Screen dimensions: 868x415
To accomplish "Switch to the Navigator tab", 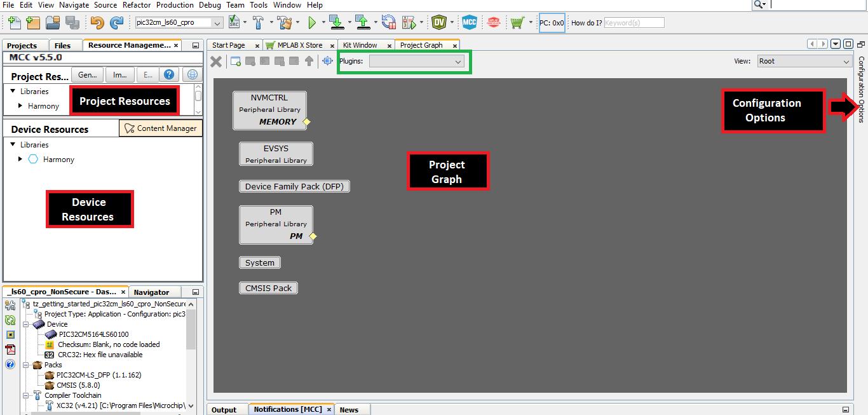I will (151, 292).
